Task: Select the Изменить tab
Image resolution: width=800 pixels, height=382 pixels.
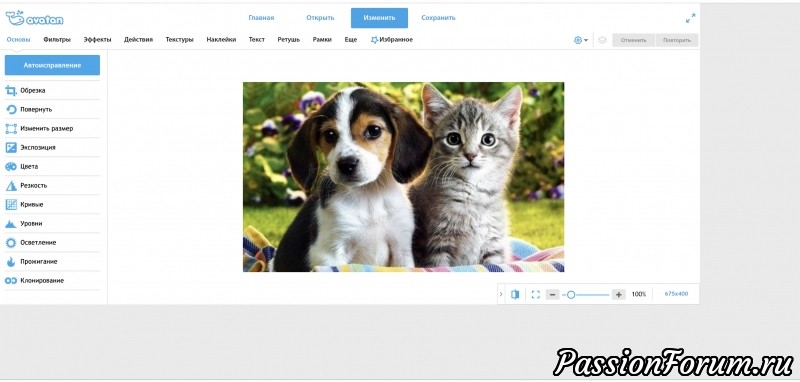Action: point(379,18)
